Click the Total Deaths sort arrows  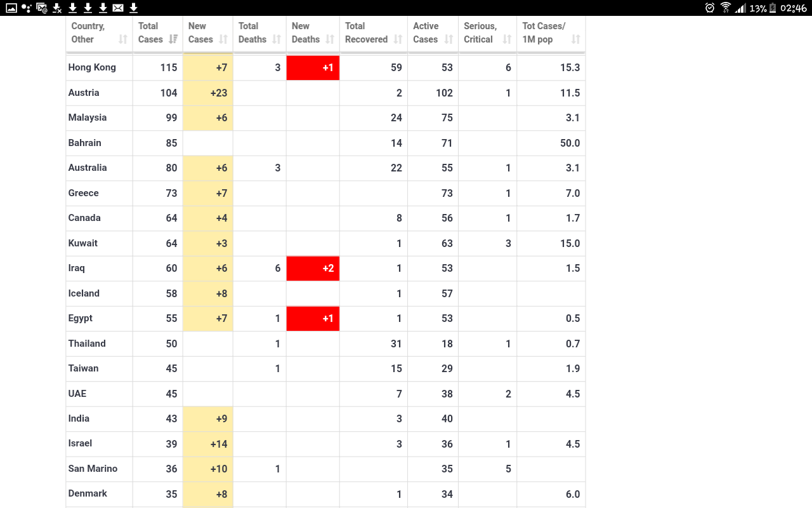tap(277, 39)
